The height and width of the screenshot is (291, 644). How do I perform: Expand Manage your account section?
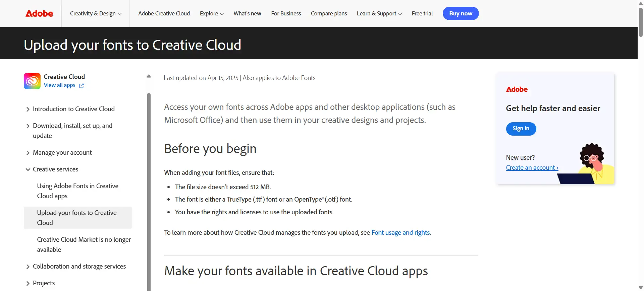[x=59, y=152]
